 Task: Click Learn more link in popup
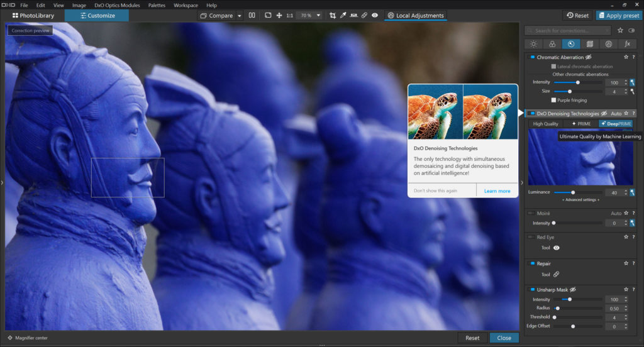click(x=497, y=191)
